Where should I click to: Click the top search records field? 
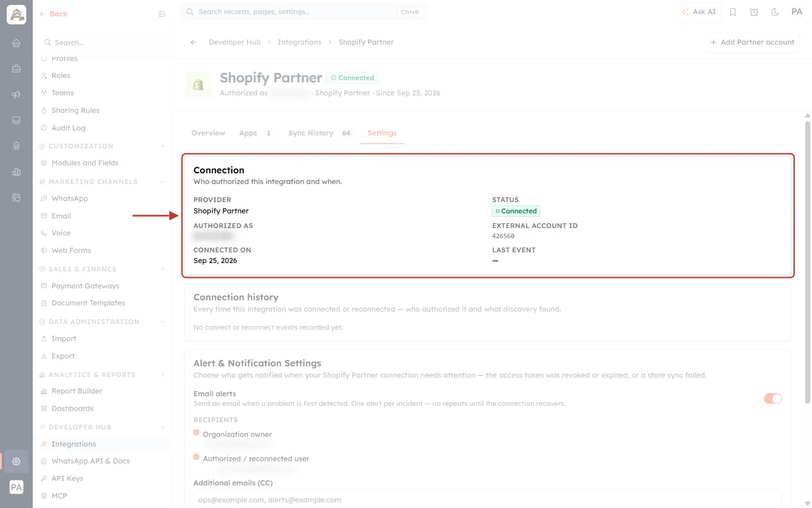(304, 12)
